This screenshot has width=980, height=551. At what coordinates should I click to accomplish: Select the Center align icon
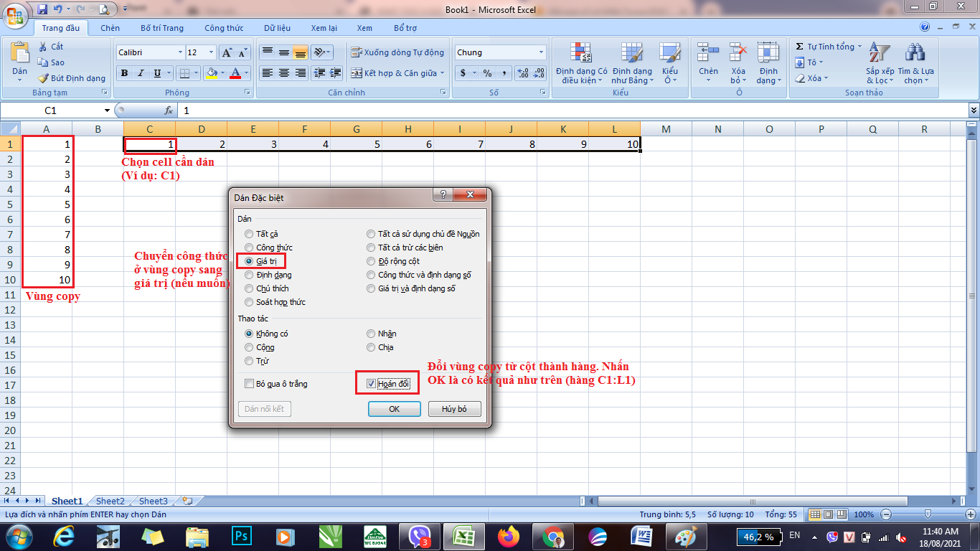(x=284, y=73)
